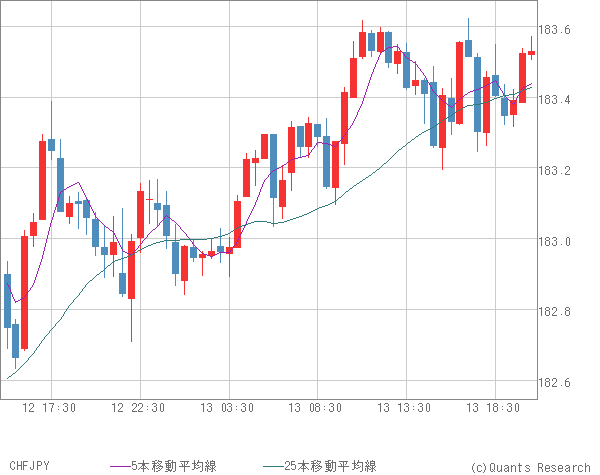Click the 13 03:30 time axis label
The width and height of the screenshot is (600, 475).
coord(227,408)
